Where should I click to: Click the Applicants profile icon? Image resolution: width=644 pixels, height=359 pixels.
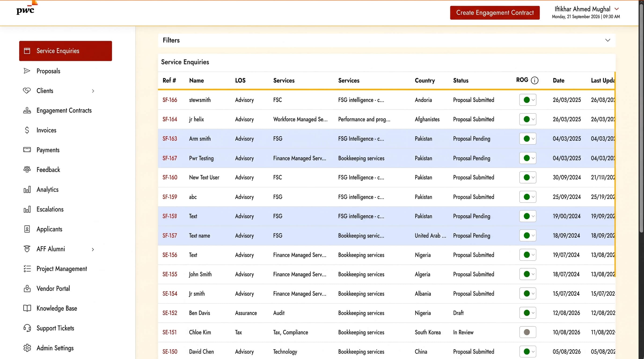coord(27,229)
